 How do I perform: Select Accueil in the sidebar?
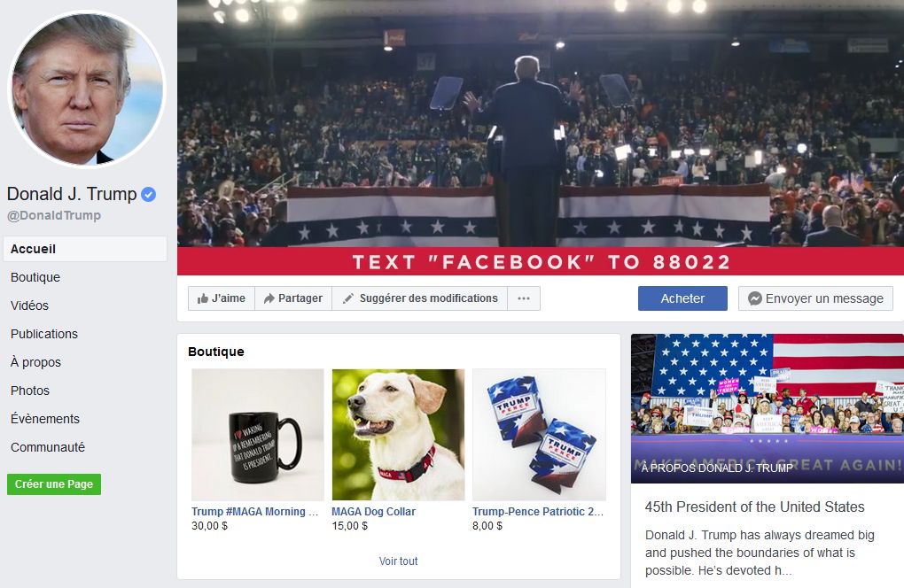click(85, 249)
